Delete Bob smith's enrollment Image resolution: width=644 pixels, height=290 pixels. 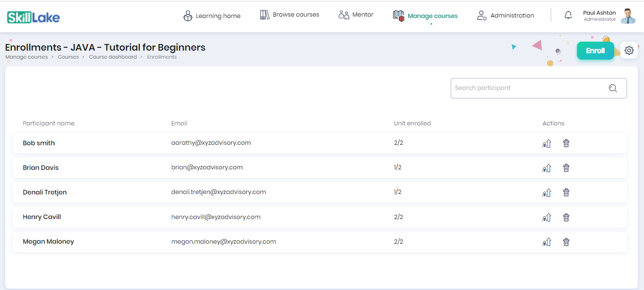[x=566, y=143]
